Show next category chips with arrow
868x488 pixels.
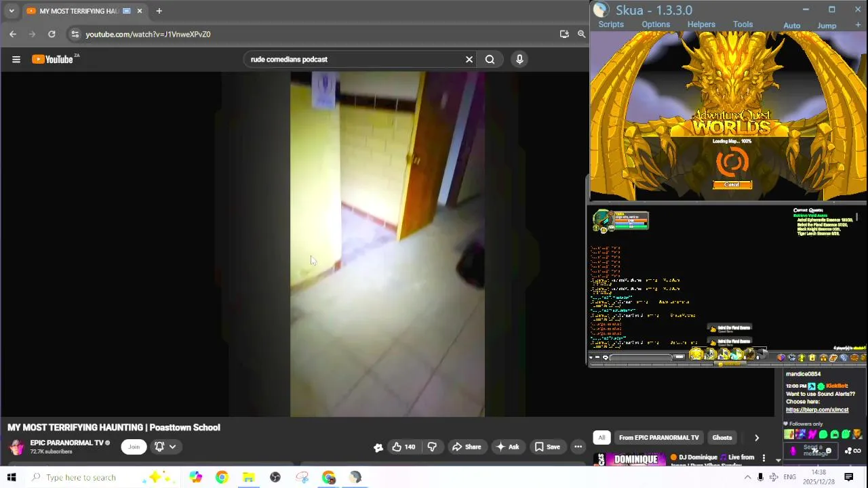coord(757,438)
